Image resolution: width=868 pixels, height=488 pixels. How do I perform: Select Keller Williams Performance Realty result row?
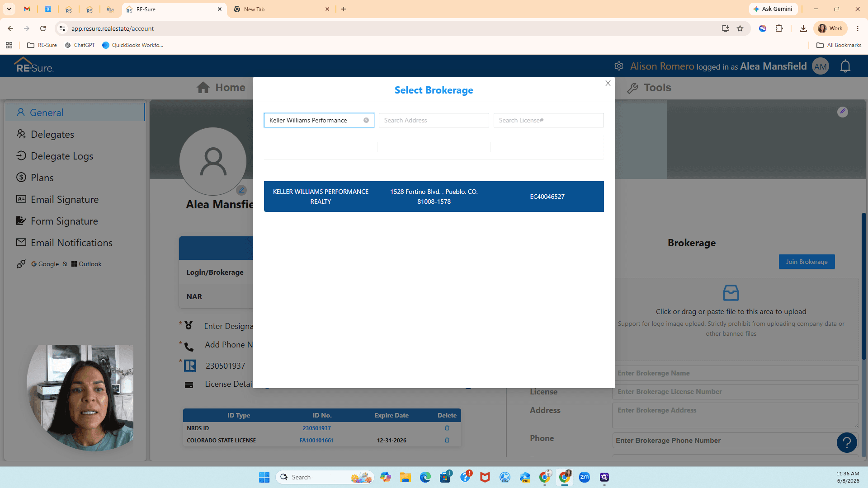[434, 197]
